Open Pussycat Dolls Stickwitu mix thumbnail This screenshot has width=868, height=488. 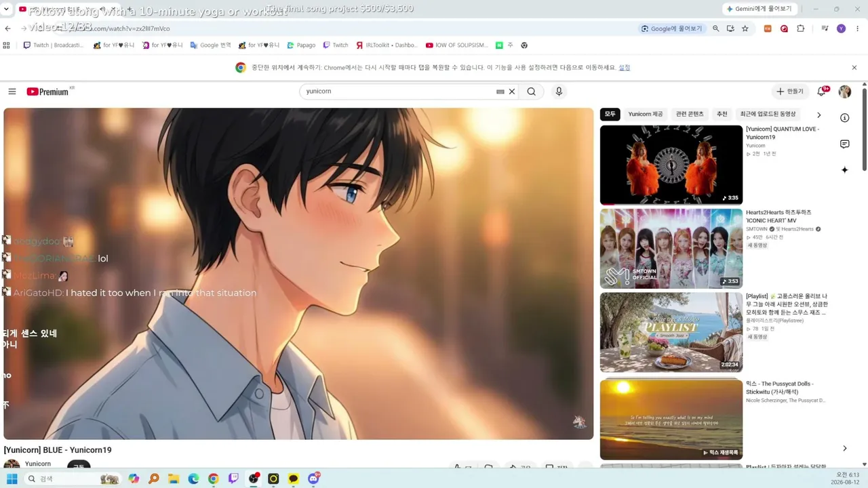pos(671,420)
